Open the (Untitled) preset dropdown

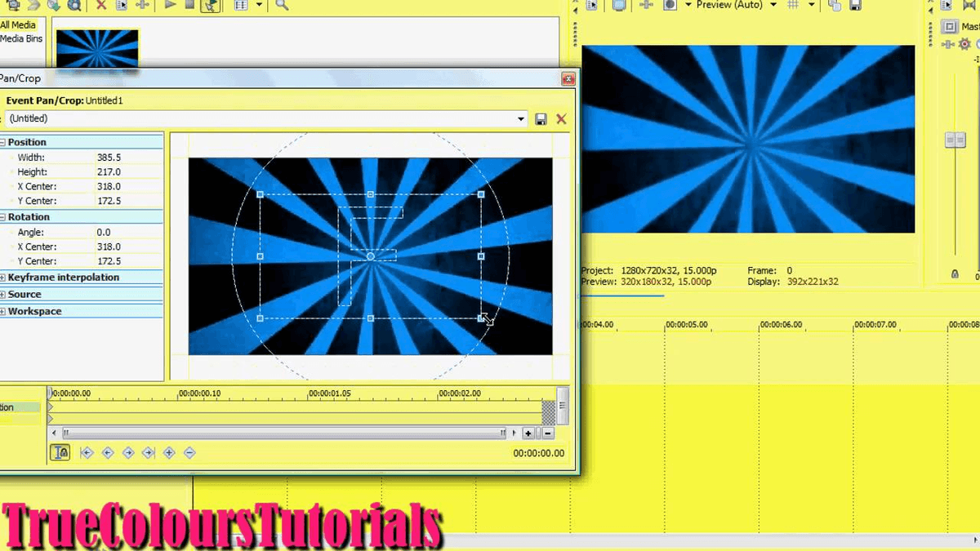click(521, 119)
